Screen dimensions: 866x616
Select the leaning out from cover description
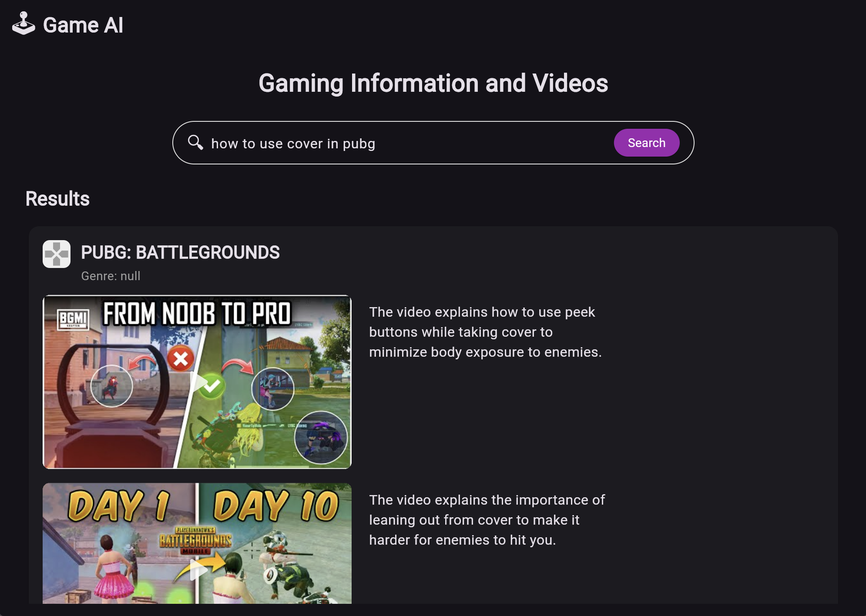pos(487,520)
